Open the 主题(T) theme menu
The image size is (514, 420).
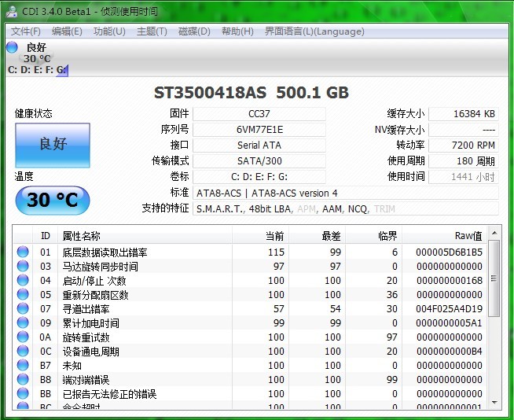tap(152, 31)
